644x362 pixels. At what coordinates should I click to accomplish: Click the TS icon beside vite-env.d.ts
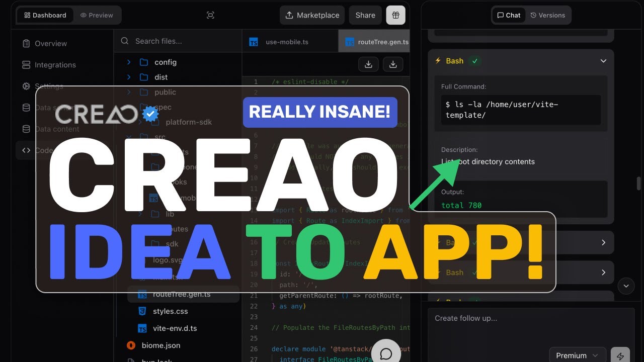(142, 328)
